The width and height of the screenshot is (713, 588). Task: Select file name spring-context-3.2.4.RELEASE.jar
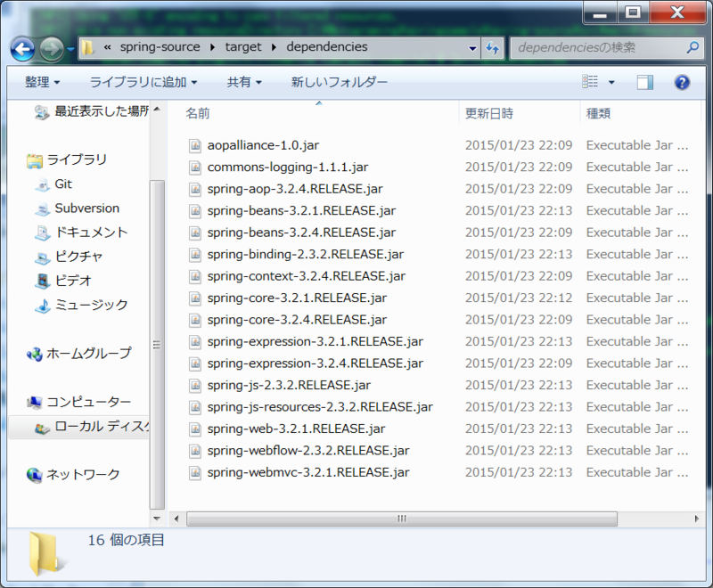point(307,276)
